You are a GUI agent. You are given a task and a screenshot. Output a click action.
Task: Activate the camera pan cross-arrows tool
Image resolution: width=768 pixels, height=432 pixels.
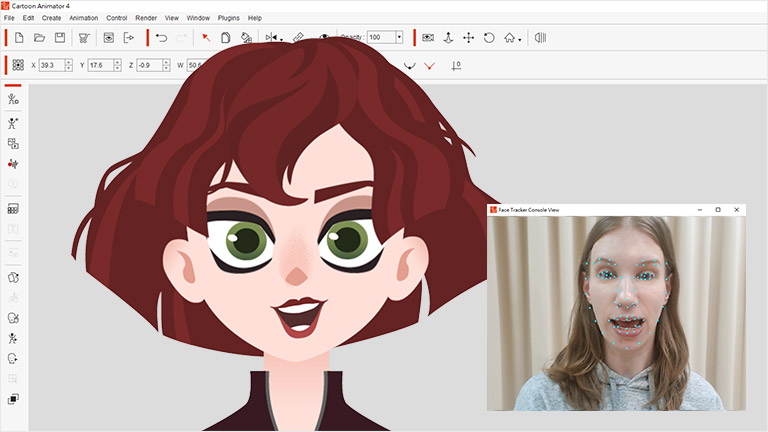[x=468, y=38]
